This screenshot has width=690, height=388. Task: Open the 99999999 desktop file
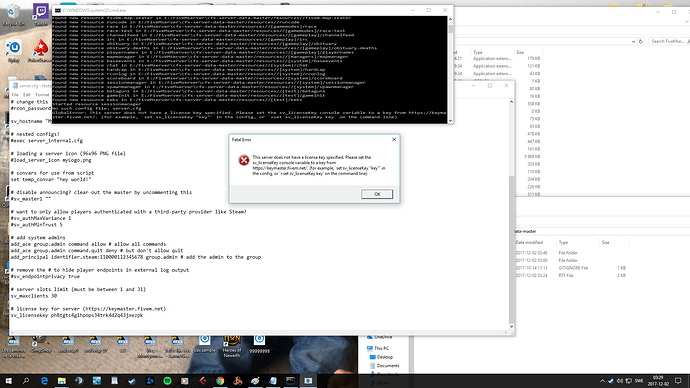(259, 344)
